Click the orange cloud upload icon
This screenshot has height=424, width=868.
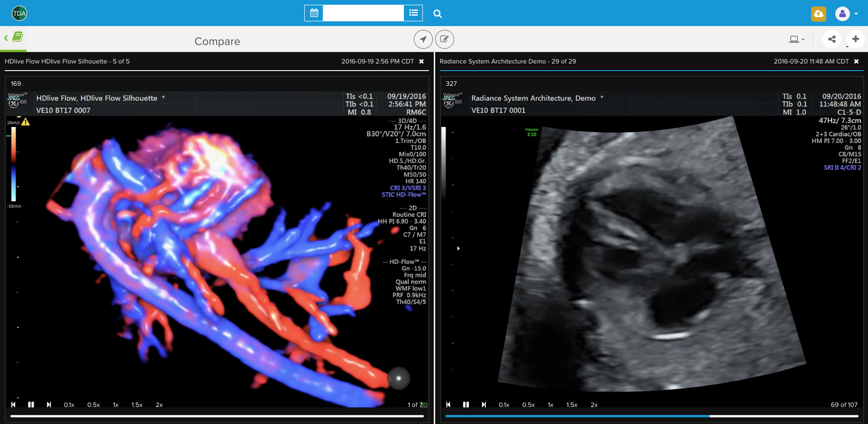818,14
